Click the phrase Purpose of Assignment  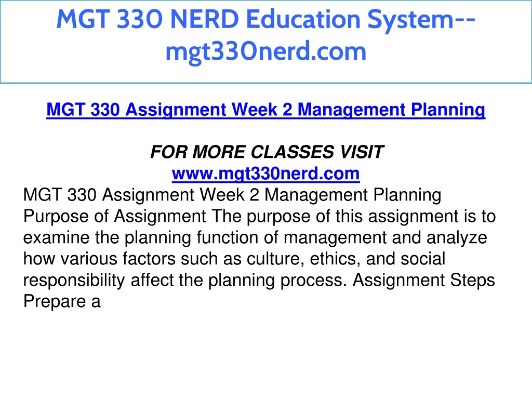click(x=114, y=216)
